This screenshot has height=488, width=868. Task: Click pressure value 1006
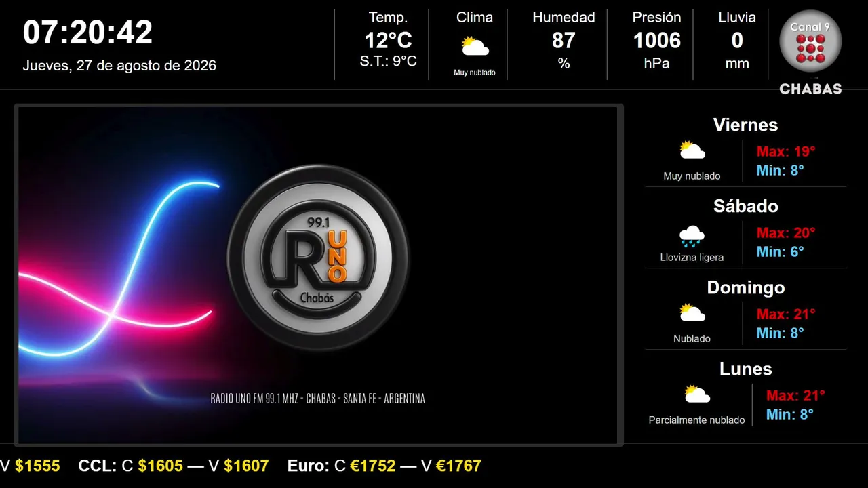pyautogui.click(x=657, y=41)
